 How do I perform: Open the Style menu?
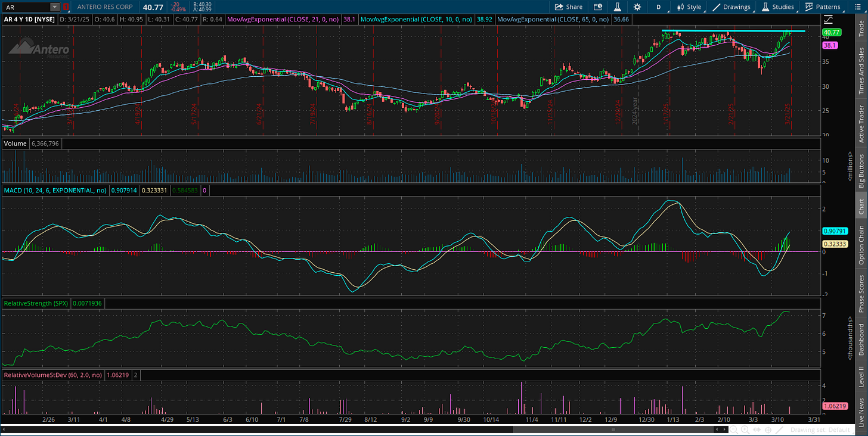(x=689, y=7)
